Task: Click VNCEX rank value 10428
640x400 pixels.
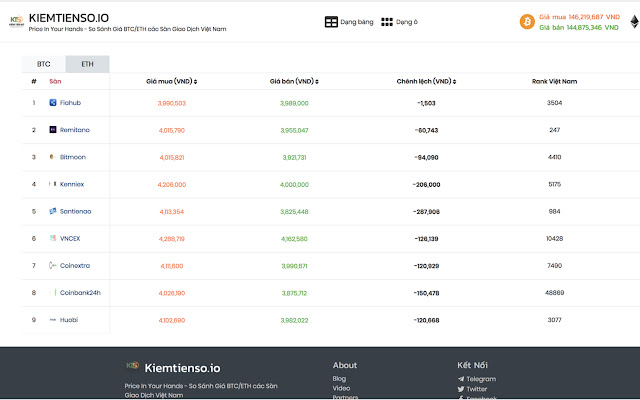Action: 554,238
